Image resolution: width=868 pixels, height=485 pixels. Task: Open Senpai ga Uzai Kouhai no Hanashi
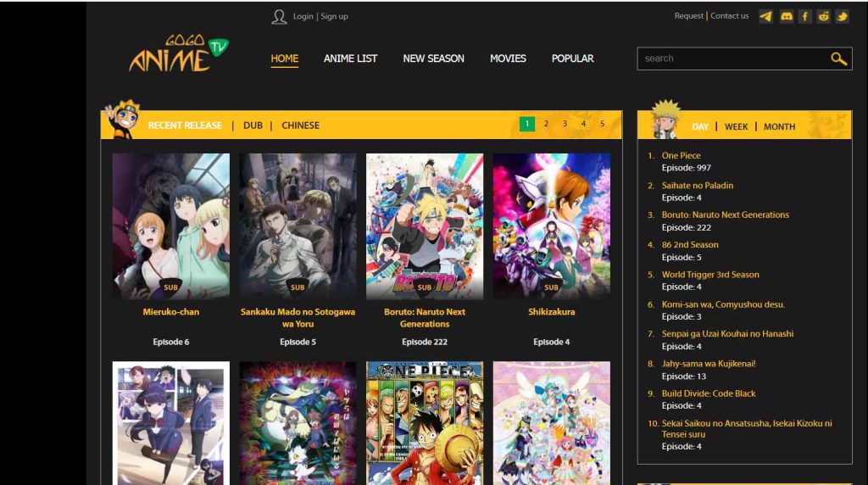tap(727, 334)
